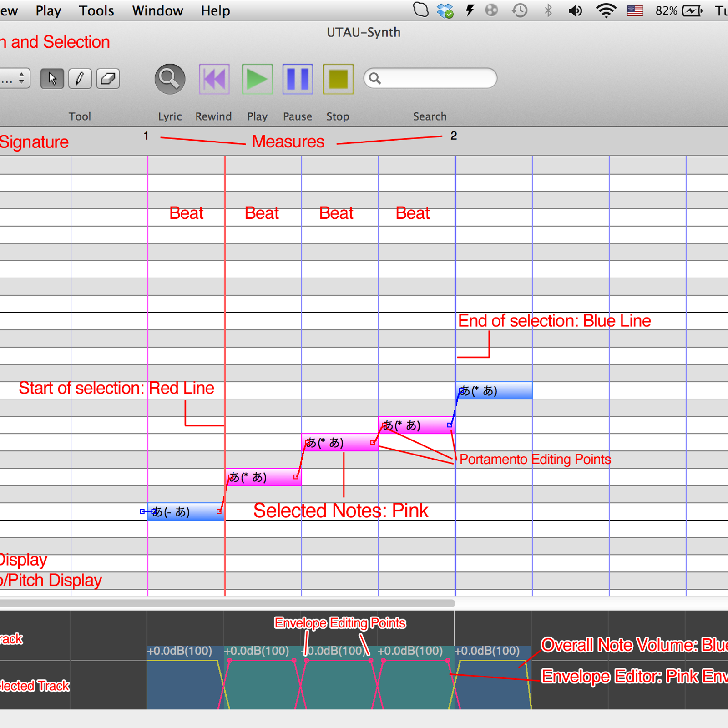
Task: Select the eraser tool
Action: tap(108, 79)
